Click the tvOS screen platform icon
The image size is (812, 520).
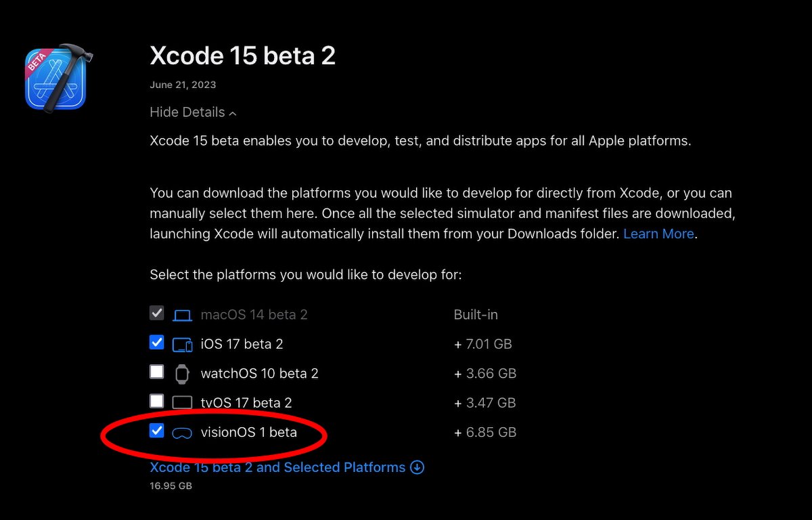[x=182, y=403]
